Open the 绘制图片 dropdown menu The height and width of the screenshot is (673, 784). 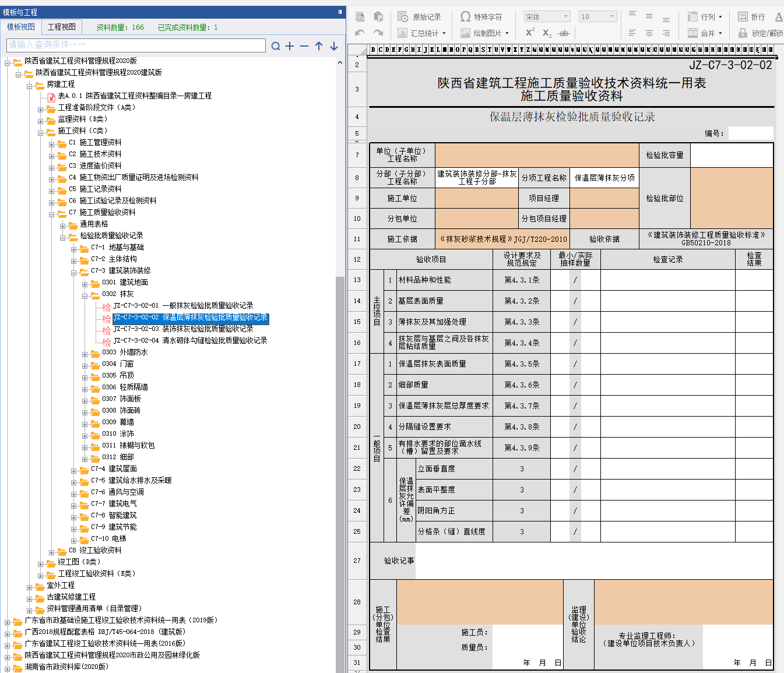point(484,33)
